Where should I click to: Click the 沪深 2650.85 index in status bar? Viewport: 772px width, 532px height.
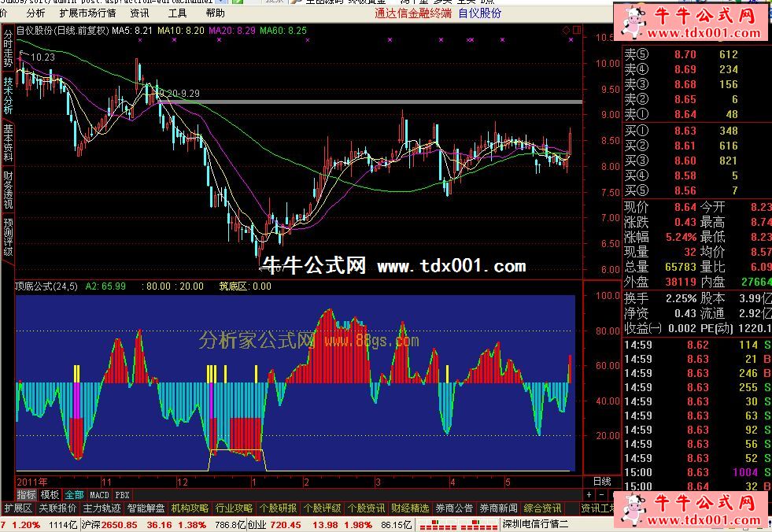[x=109, y=525]
